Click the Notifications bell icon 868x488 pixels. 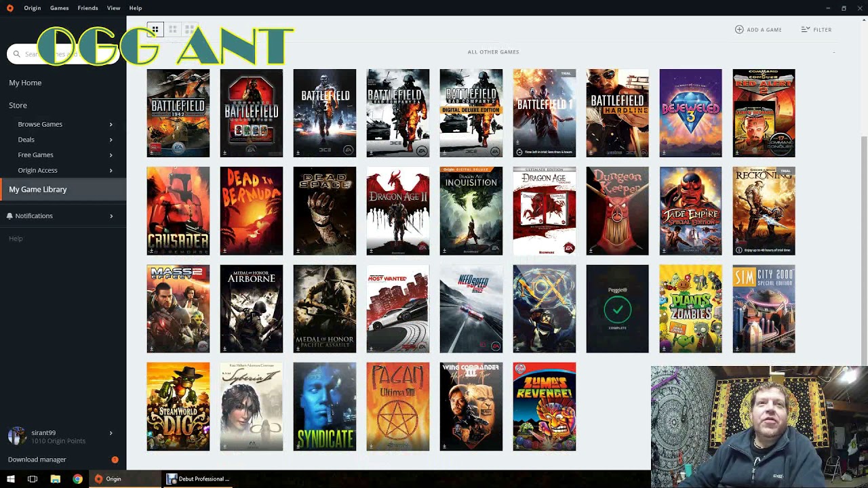coord(9,216)
